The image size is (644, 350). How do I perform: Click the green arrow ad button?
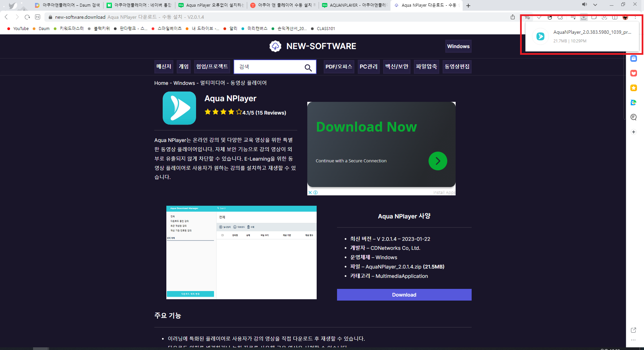click(438, 161)
